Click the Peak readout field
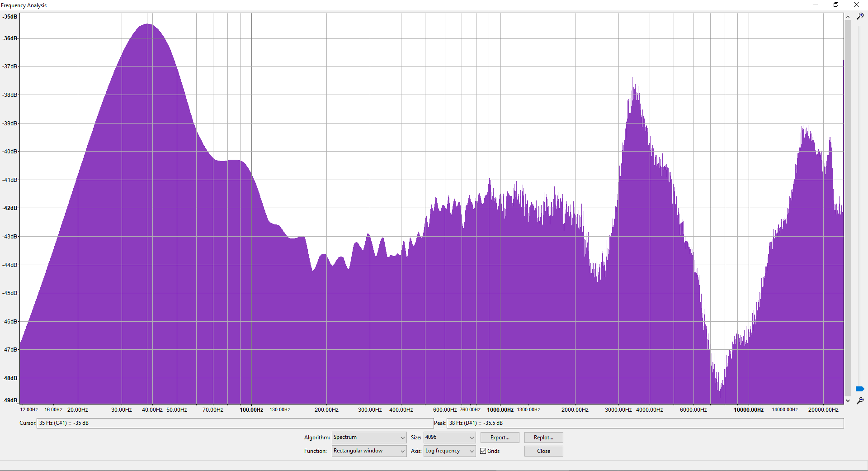The height and width of the screenshot is (471, 868). click(645, 423)
